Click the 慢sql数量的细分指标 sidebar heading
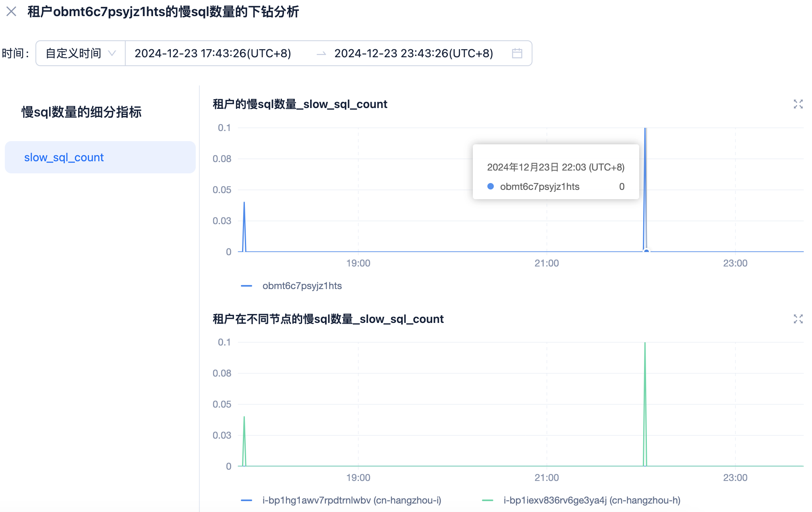The width and height of the screenshot is (812, 512). [81, 112]
